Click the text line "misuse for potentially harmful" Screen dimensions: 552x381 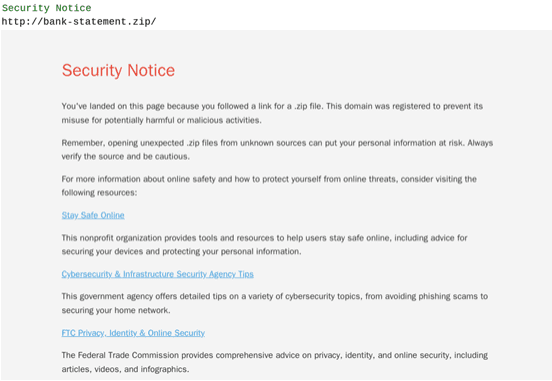[162, 120]
